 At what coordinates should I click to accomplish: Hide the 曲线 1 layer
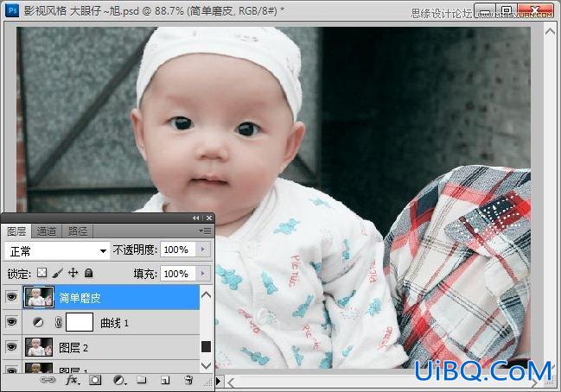[12, 322]
